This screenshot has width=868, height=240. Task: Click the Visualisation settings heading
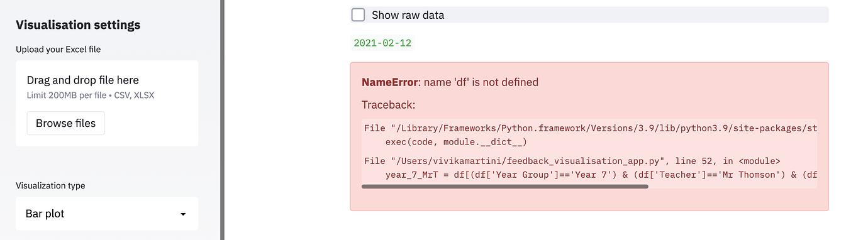click(78, 25)
